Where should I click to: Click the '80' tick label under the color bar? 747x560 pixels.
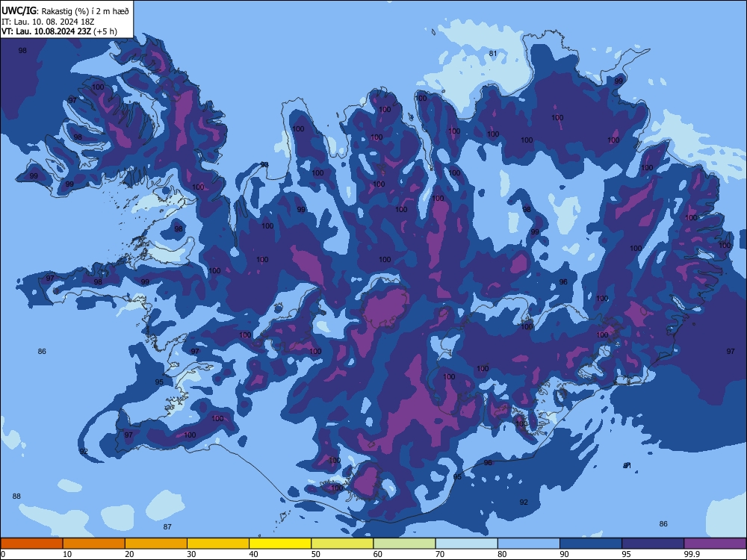click(x=502, y=554)
